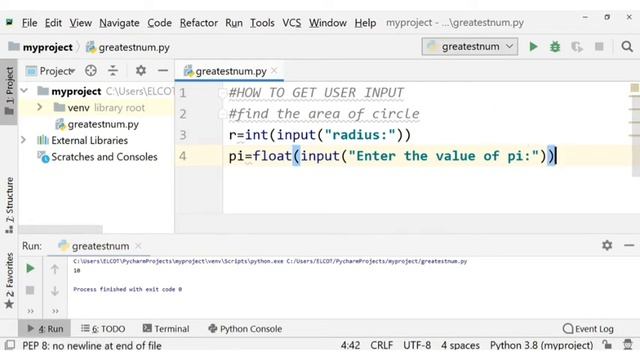The image size is (640, 360).
Task: Open Project panel settings gear
Action: pyautogui.click(x=141, y=71)
